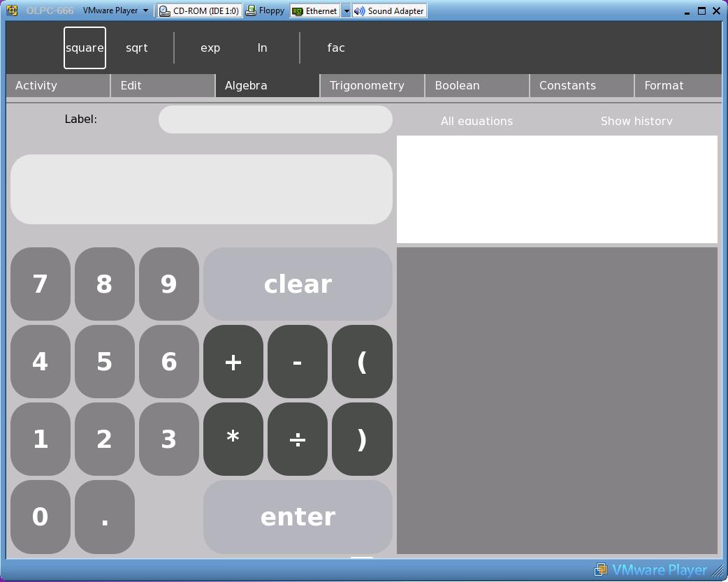This screenshot has height=582, width=728.
Task: Toggle All equations view
Action: (476, 121)
